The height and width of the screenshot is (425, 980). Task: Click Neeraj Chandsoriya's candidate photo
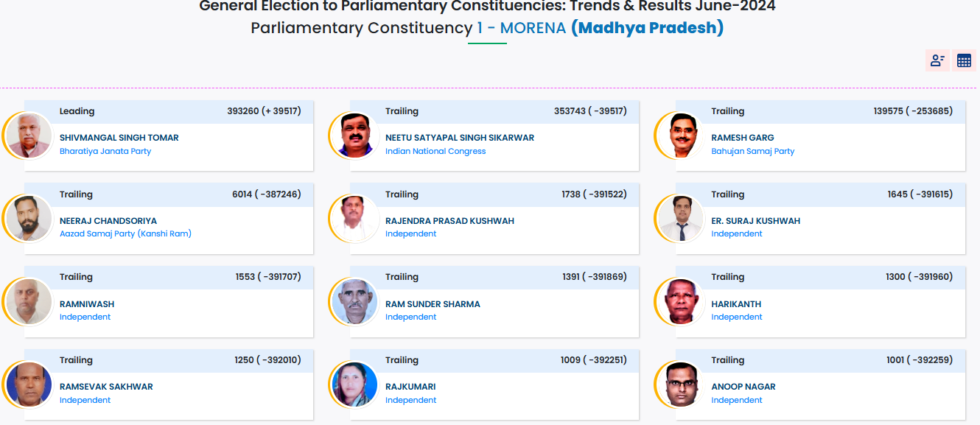29,219
